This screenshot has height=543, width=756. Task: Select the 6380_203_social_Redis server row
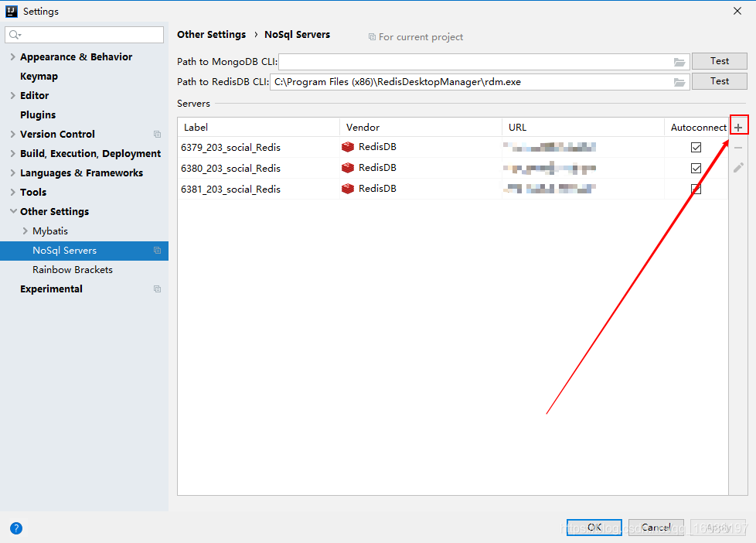453,168
